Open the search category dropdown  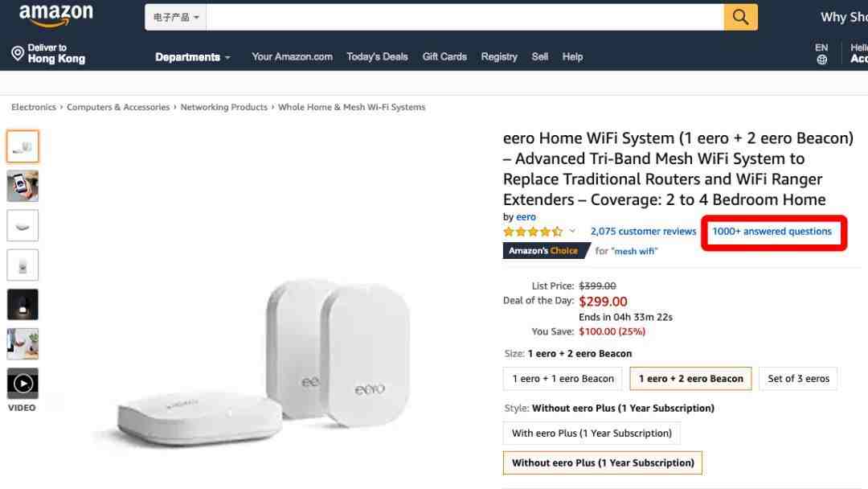pos(176,17)
